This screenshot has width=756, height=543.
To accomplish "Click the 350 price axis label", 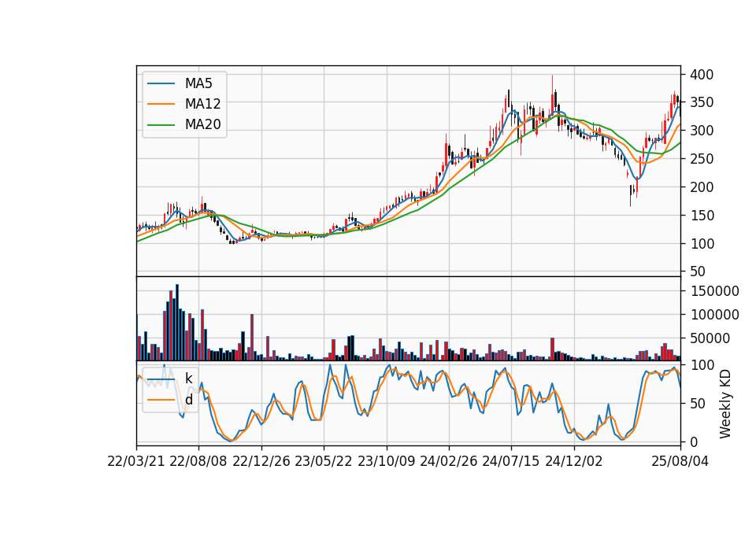I will pos(702,102).
